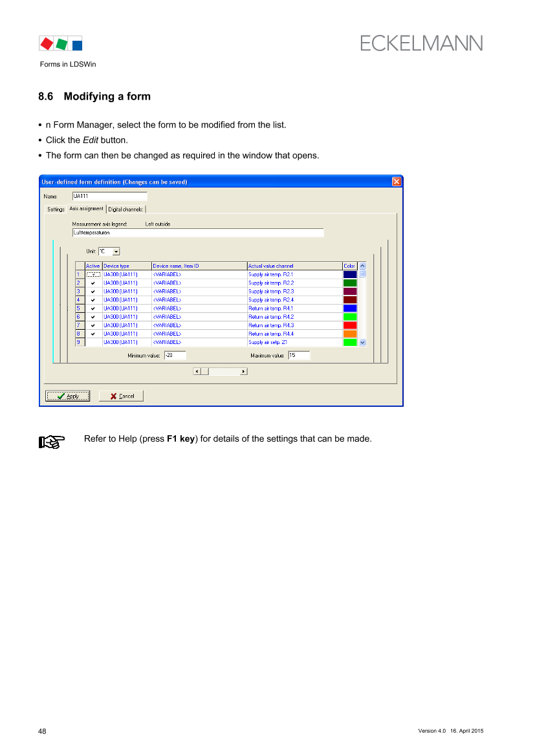Click the Cancel button with red X
This screenshot has height=756, width=535.
point(121,396)
